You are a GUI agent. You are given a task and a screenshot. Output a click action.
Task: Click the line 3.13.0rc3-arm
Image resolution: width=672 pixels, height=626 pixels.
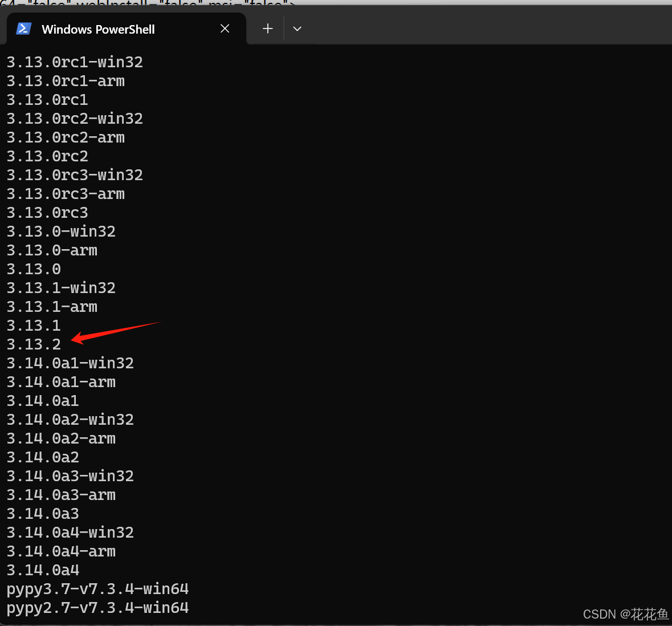(66, 194)
